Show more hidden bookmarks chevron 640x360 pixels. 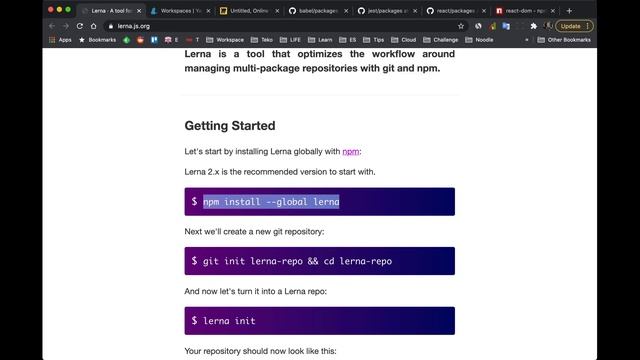[527, 40]
